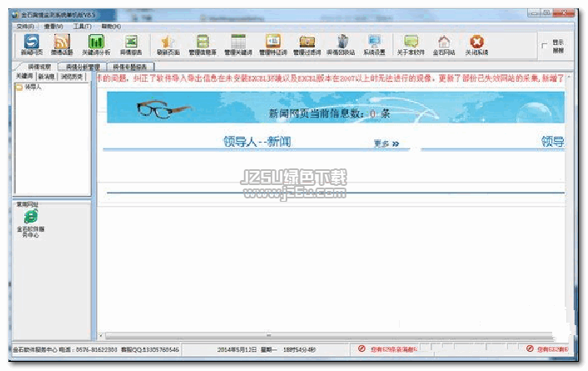The image size is (588, 371).
Task: Select the 新消息 side panel tab
Action: click(47, 77)
